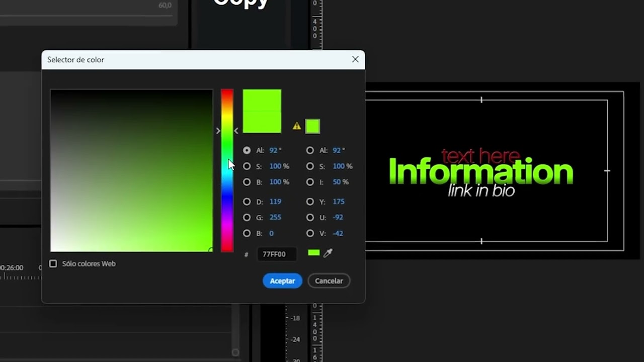Close the Selector de color dialog
The width and height of the screenshot is (644, 362).
point(355,59)
